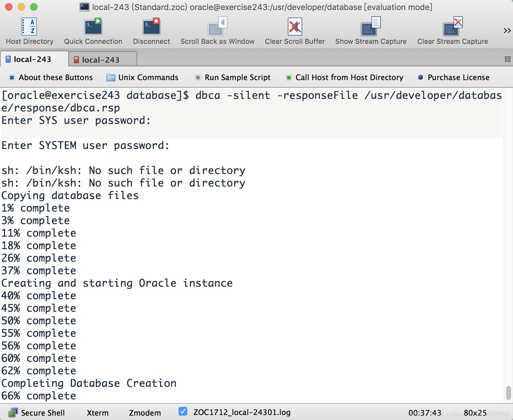
Task: Click the 'Enter SYSTEM user password:' line
Action: click(x=85, y=146)
